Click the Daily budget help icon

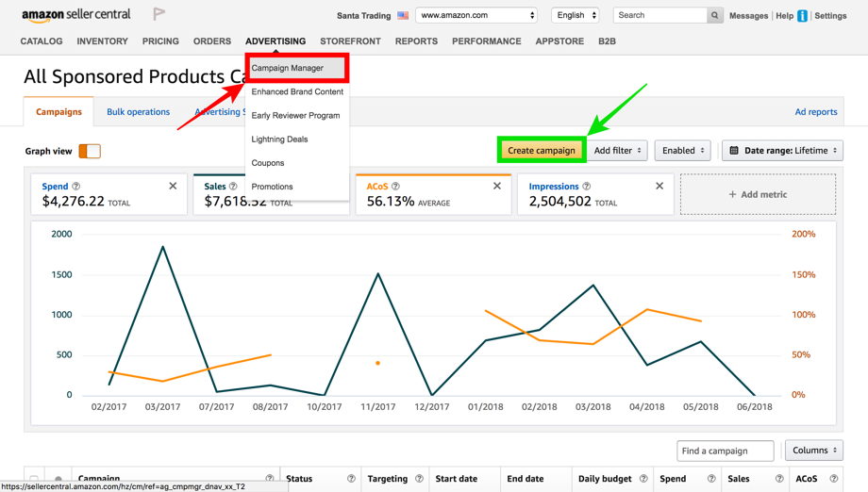643,478
